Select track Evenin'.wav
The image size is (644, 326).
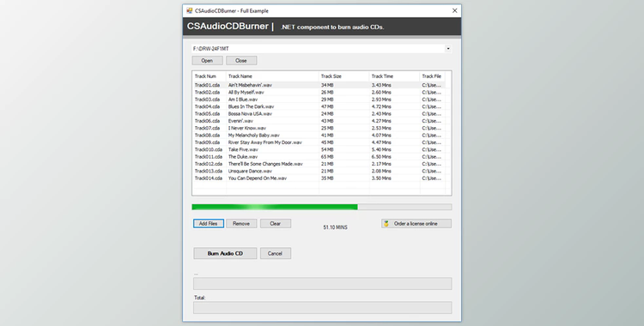[240, 121]
